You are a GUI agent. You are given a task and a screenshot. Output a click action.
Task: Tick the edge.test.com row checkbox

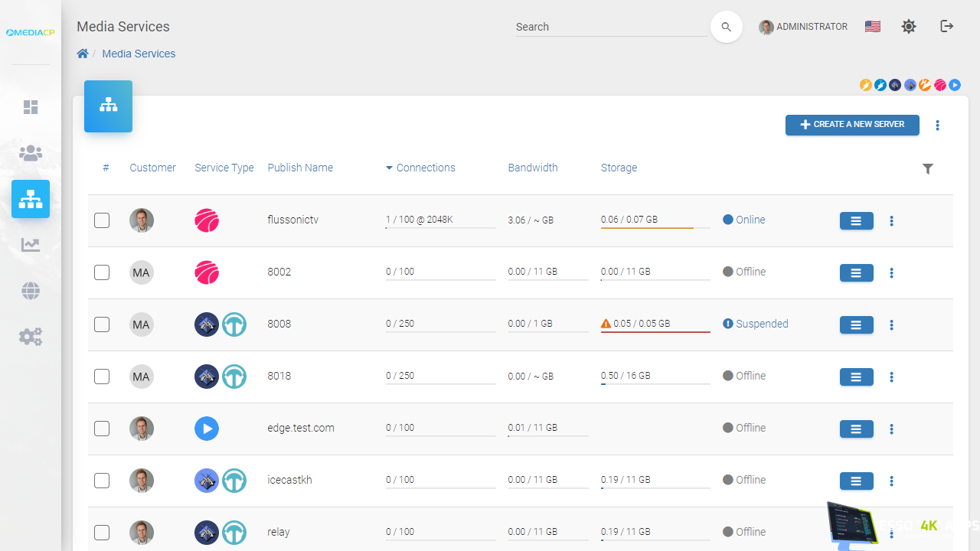(102, 429)
